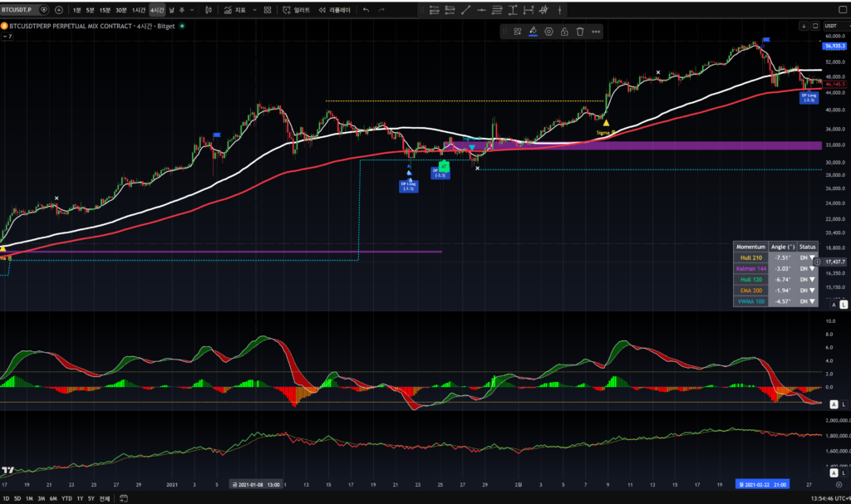Open the layout grid icon in top toolbar

click(268, 9)
